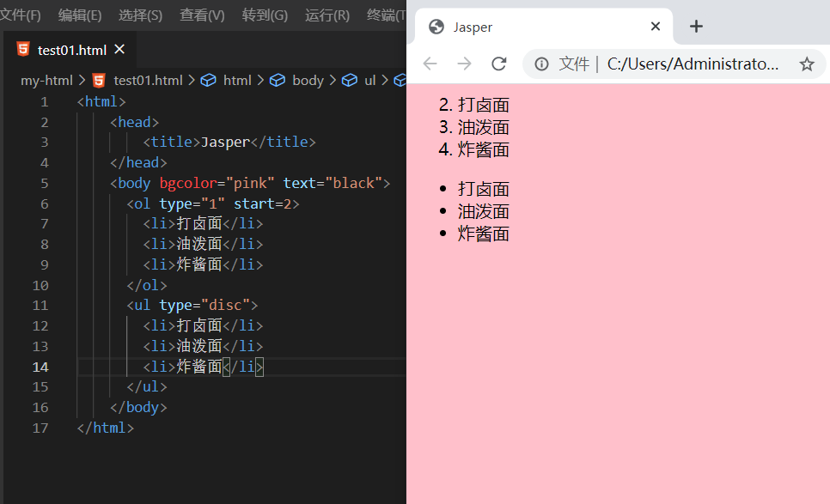Close the test01.html editor tab
The width and height of the screenshot is (830, 504).
pyautogui.click(x=119, y=50)
